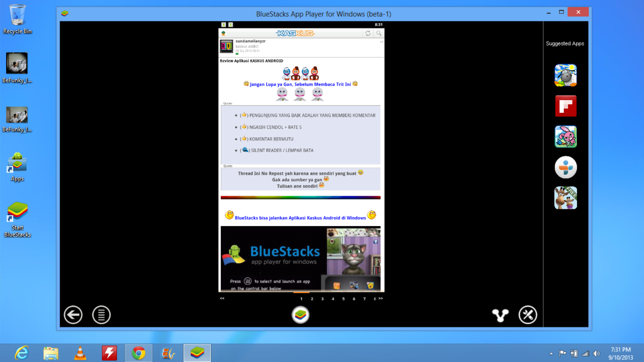The height and width of the screenshot is (362, 644).
Task: Refresh the Kaskus thread page
Action: pyautogui.click(x=368, y=33)
